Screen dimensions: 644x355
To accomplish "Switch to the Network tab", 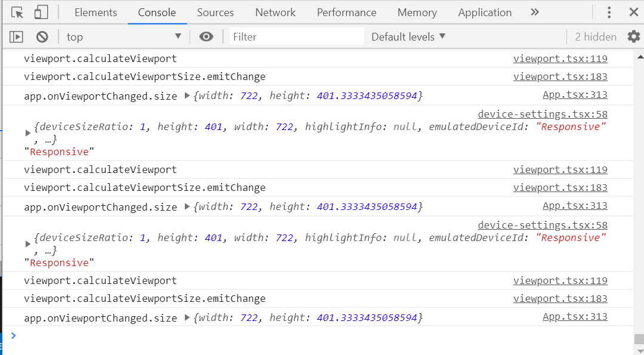I will 275,12.
